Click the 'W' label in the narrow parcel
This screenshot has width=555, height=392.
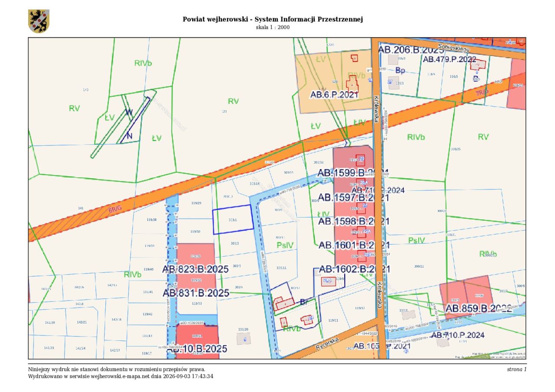(129, 112)
